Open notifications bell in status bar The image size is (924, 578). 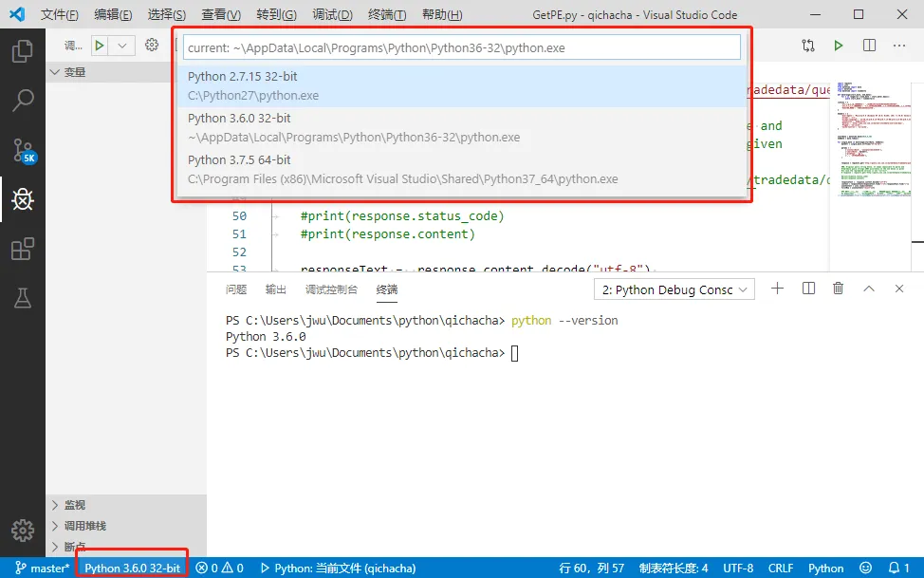(x=898, y=568)
